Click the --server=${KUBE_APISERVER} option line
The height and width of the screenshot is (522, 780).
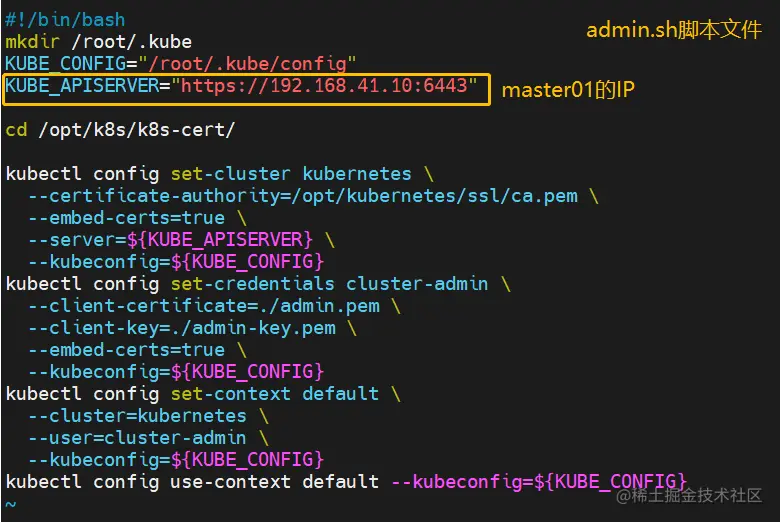180,239
